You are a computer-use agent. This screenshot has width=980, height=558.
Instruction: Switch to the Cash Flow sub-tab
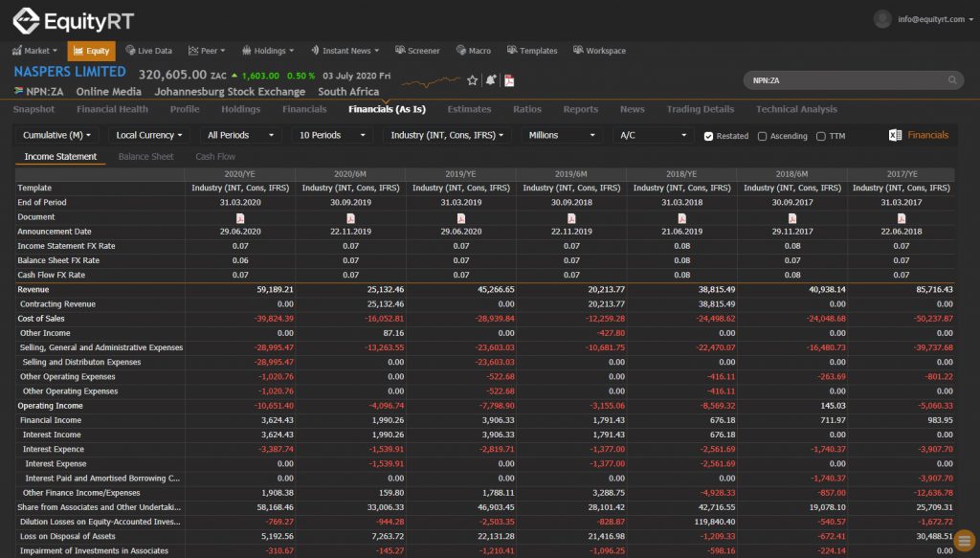point(215,157)
